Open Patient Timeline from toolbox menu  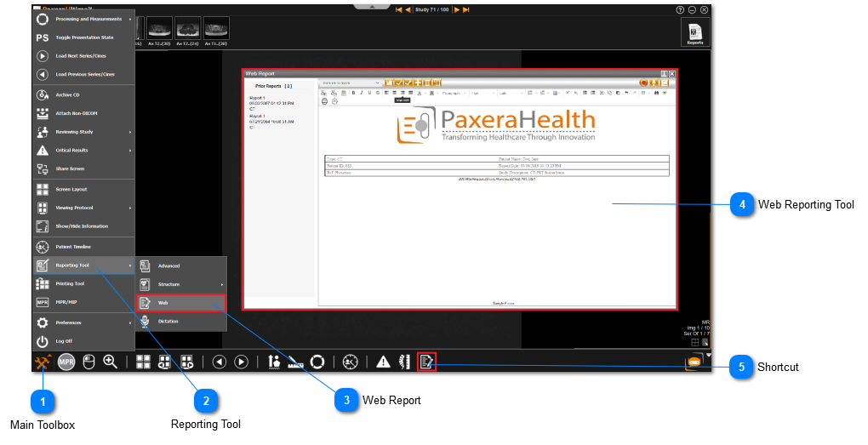[83, 247]
